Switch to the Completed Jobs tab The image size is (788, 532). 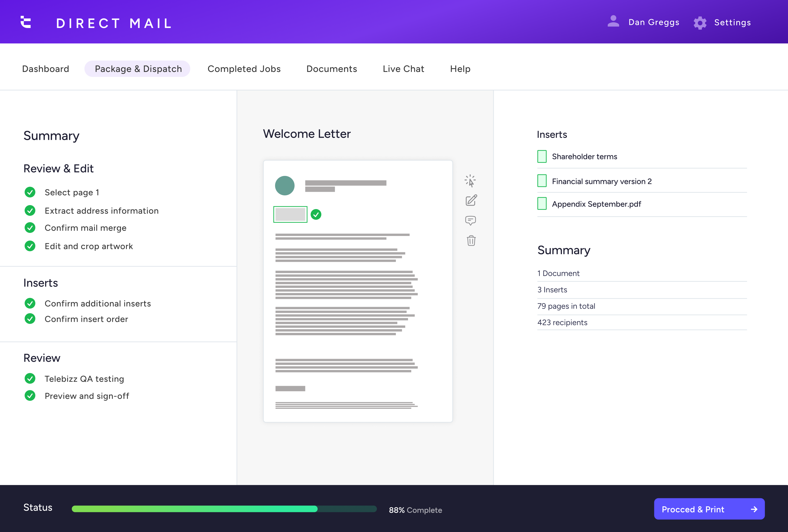tap(244, 69)
